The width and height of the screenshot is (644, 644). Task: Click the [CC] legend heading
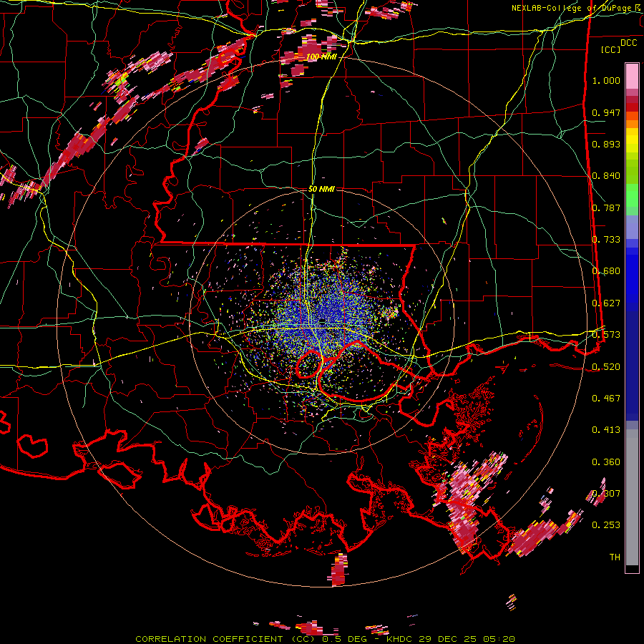coord(611,49)
